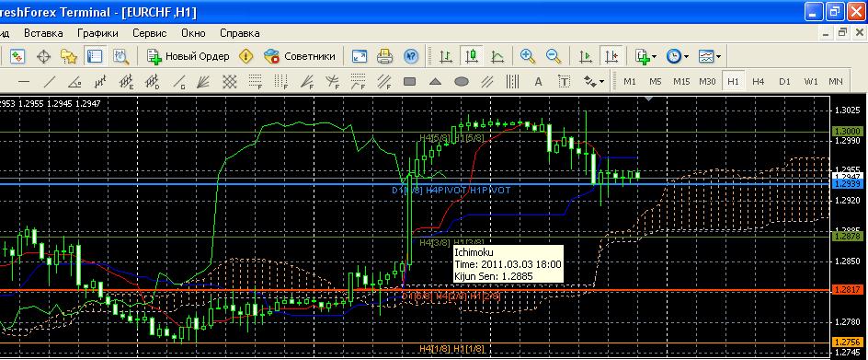Image resolution: width=868 pixels, height=360 pixels.
Task: Zoom out of the chart
Action: pyautogui.click(x=553, y=56)
